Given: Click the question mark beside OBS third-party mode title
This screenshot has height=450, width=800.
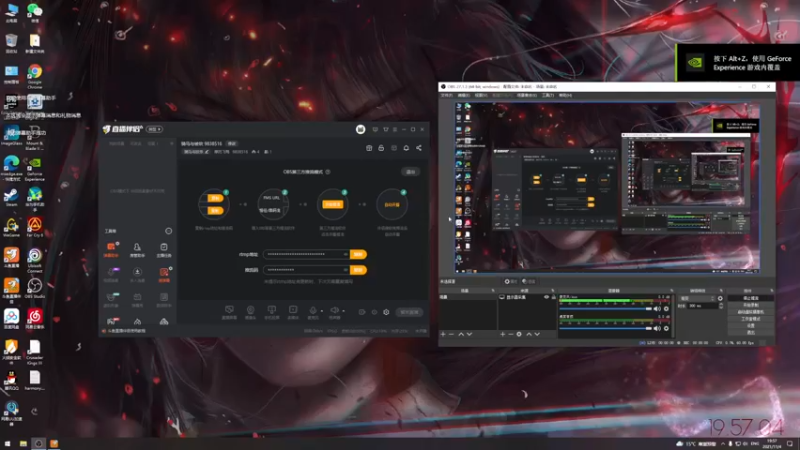Looking at the screenshot, I should click(x=328, y=172).
